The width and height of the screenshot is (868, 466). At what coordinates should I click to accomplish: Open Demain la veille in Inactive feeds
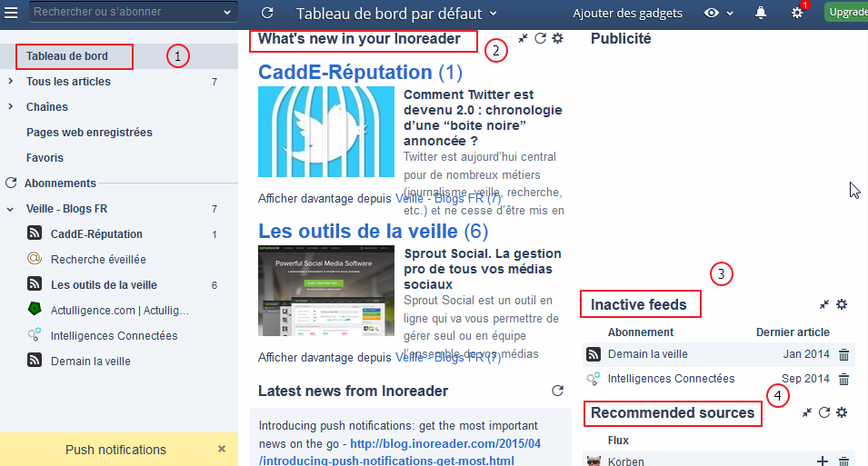tap(648, 354)
